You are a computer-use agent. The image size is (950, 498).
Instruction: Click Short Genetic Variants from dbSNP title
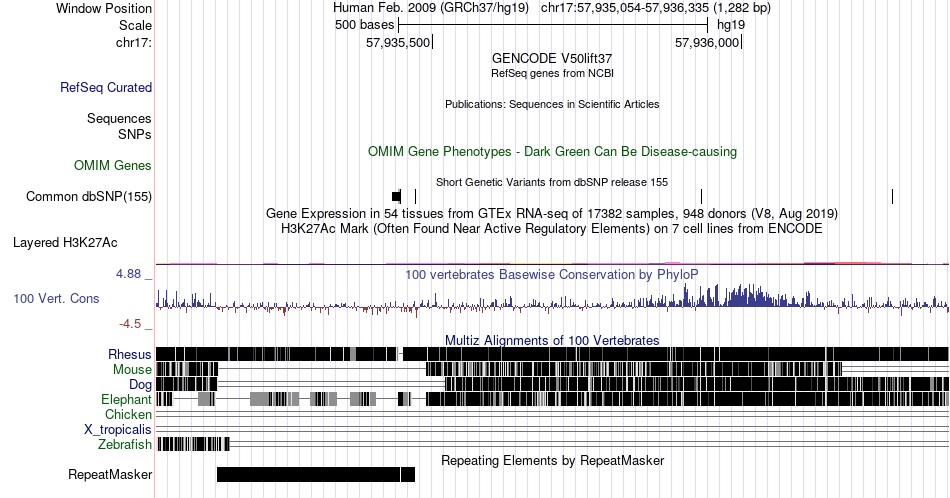(552, 182)
